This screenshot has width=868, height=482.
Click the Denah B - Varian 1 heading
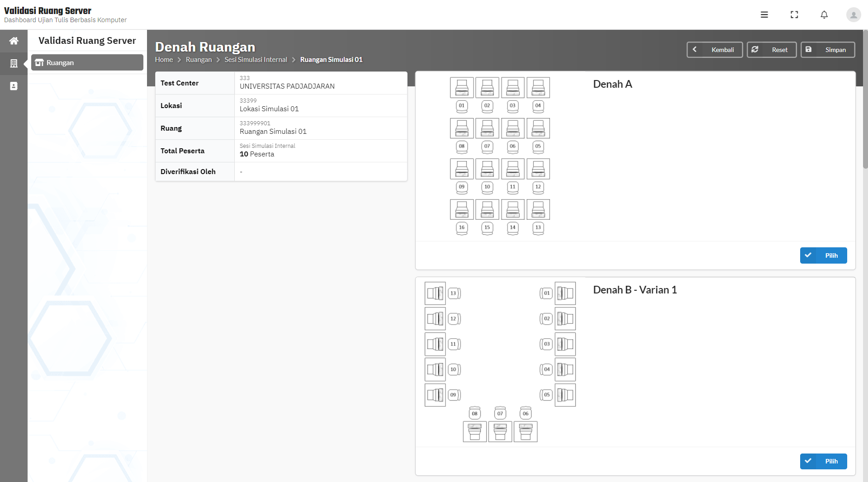[x=635, y=290]
